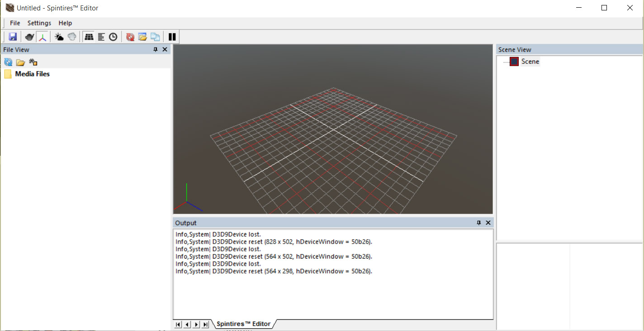Click the clock icon in toolbar
644x331 pixels.
[113, 37]
